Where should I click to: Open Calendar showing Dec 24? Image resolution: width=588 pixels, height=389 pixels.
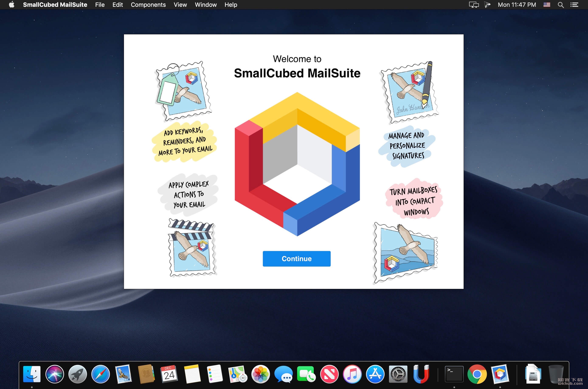pos(169,374)
